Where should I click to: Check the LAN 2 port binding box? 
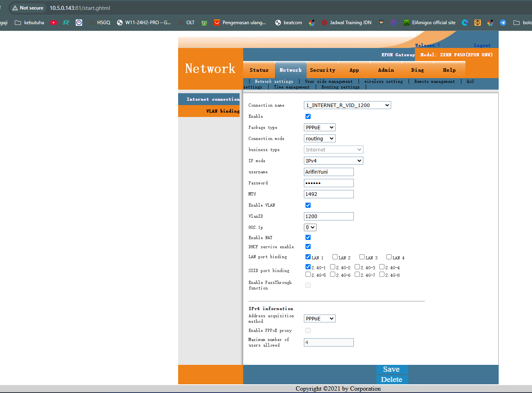tap(335, 257)
